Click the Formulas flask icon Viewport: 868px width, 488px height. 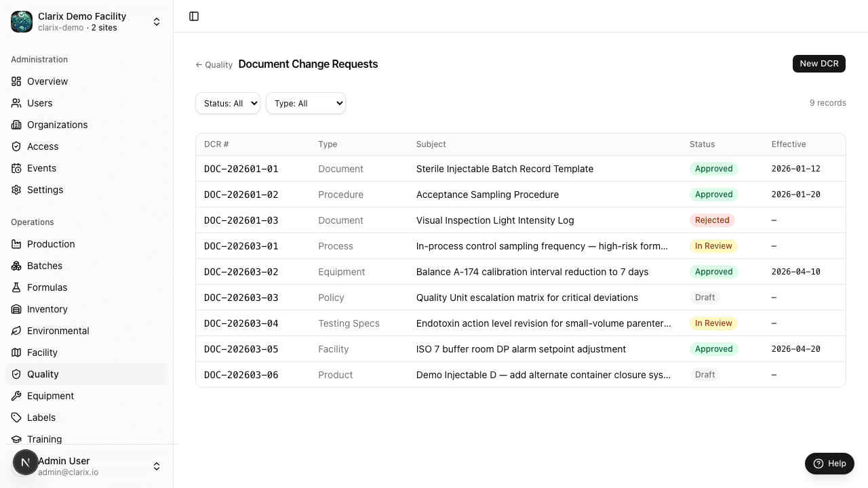pos(16,287)
